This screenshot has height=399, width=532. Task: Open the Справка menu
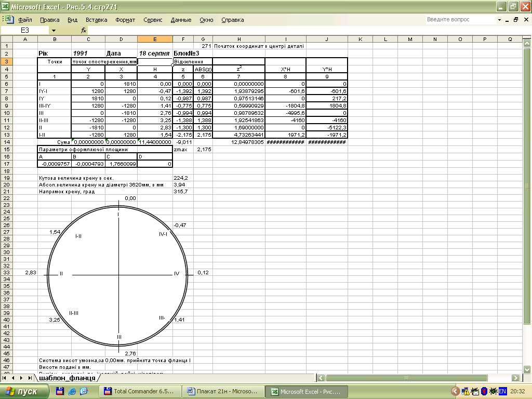click(232, 20)
